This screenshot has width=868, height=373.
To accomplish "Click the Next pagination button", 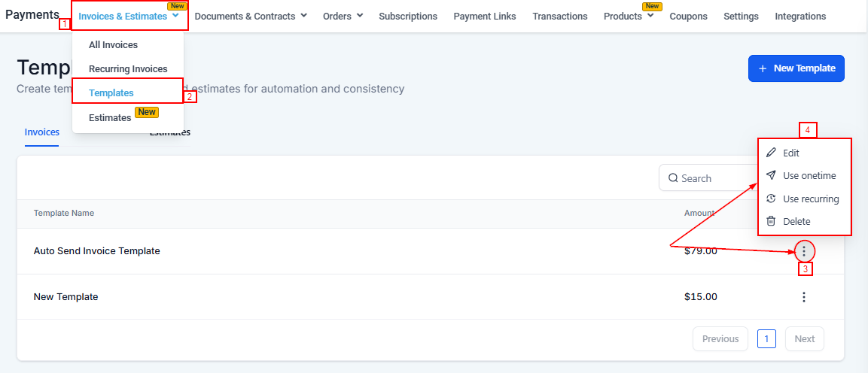I will 804,338.
